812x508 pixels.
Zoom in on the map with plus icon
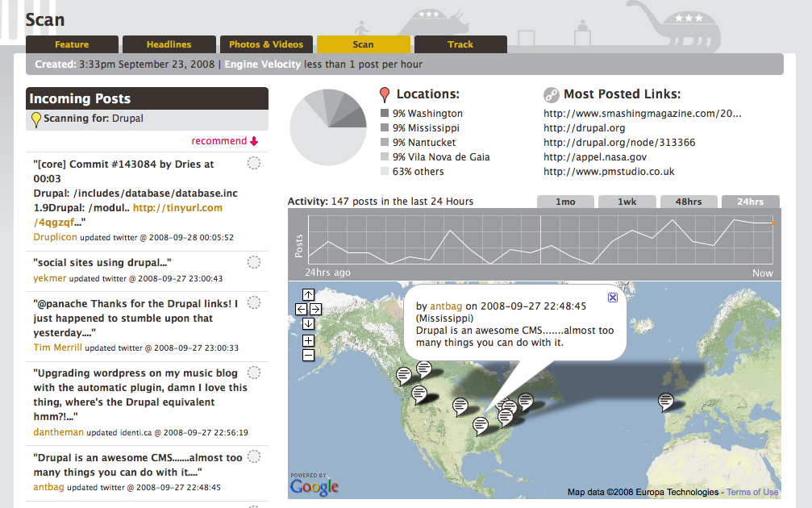click(307, 340)
